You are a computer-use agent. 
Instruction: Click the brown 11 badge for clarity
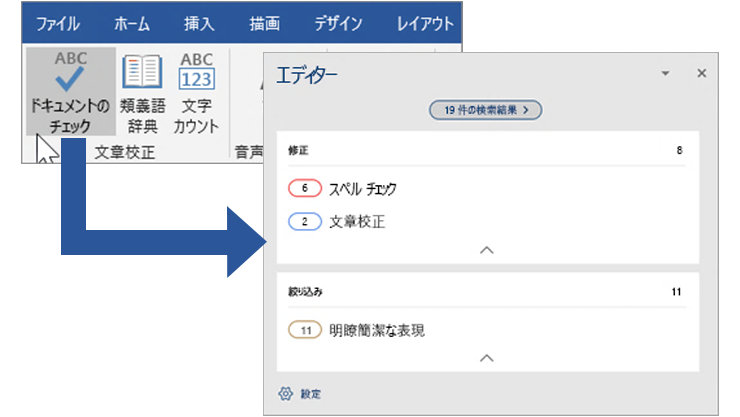point(305,330)
